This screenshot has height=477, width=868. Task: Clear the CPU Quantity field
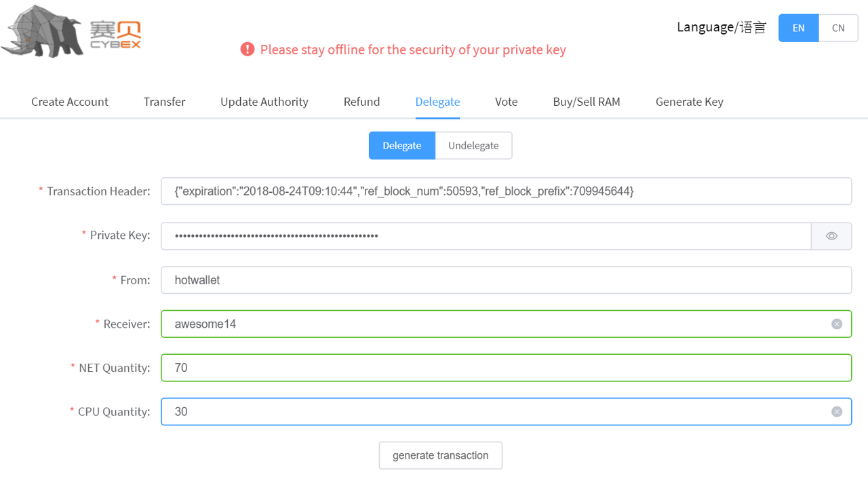tap(837, 412)
